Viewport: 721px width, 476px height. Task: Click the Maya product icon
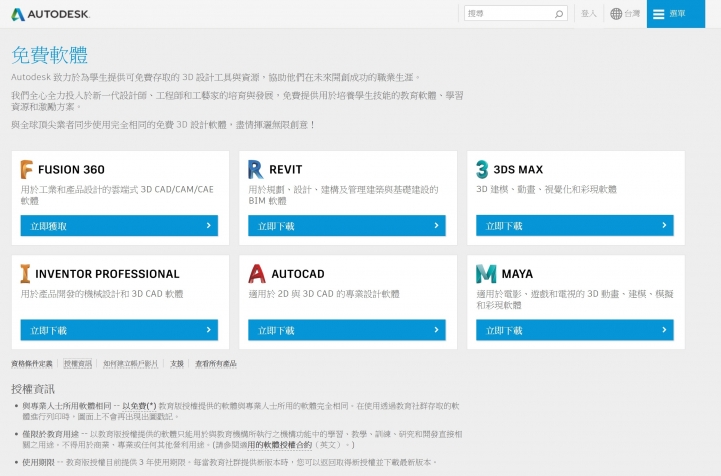486,273
